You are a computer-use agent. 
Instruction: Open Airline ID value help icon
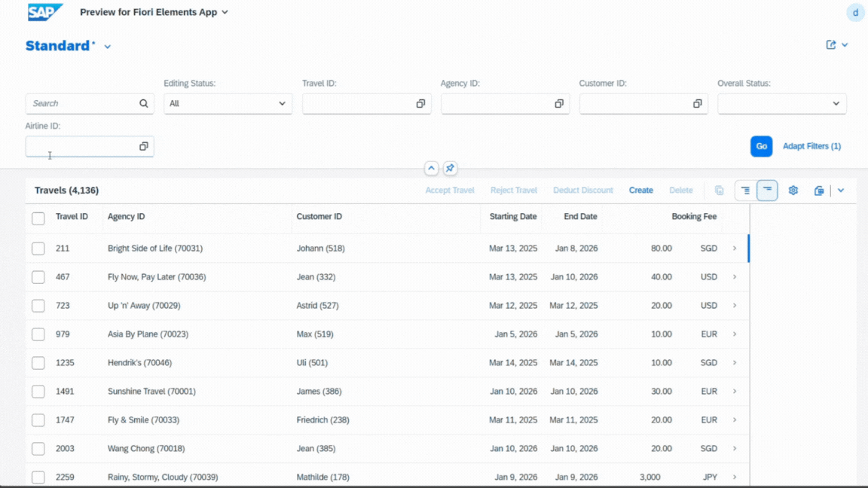tap(143, 146)
